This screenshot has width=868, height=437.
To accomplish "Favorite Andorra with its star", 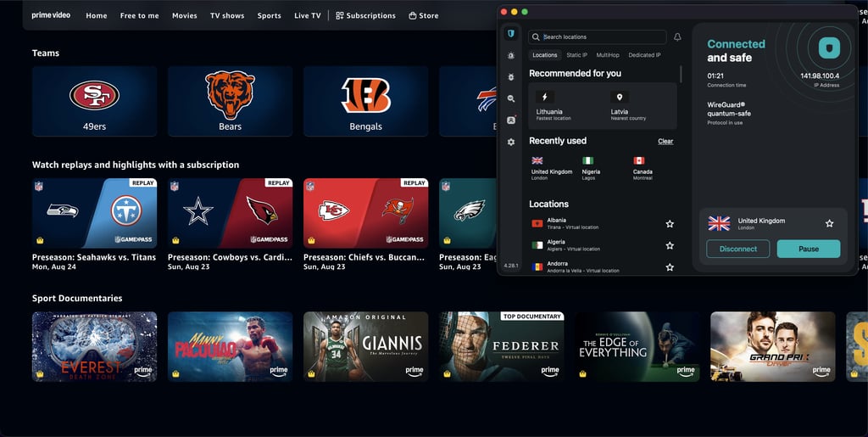I will pyautogui.click(x=670, y=267).
